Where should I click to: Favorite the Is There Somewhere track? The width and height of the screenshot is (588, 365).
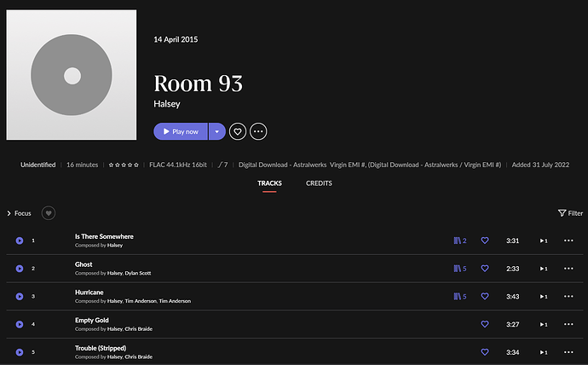(485, 240)
